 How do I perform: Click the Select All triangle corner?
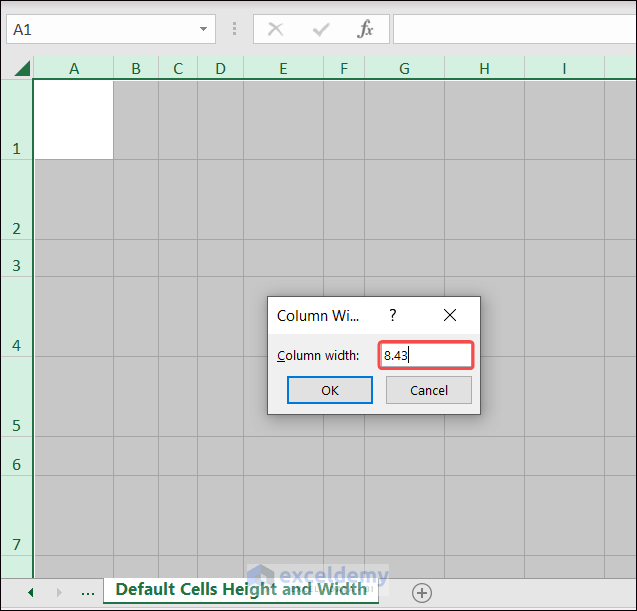click(x=22, y=68)
